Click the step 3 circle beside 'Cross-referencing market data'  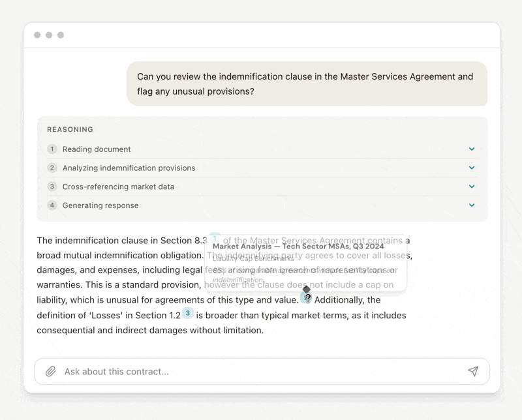[x=52, y=187]
